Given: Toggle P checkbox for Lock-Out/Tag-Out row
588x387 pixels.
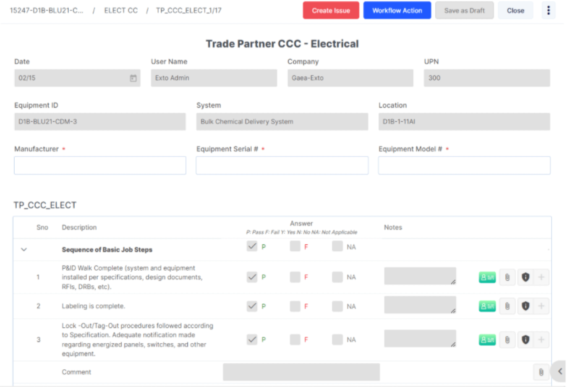Looking at the screenshot, I should pyautogui.click(x=252, y=340).
